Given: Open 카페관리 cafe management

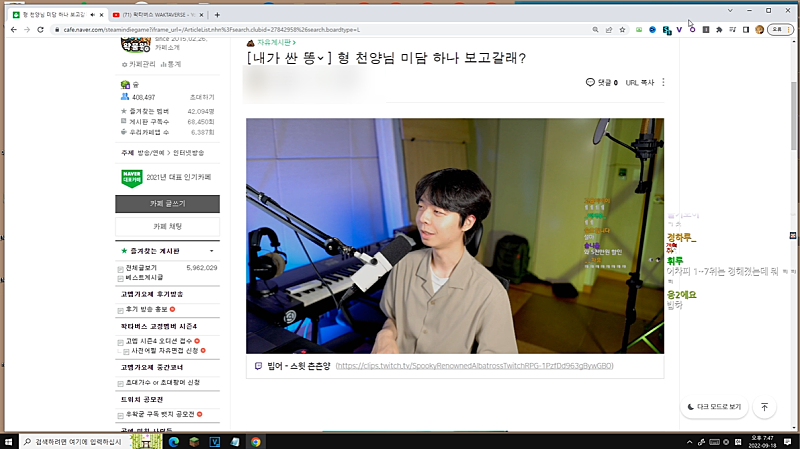Looking at the screenshot, I should [139, 64].
